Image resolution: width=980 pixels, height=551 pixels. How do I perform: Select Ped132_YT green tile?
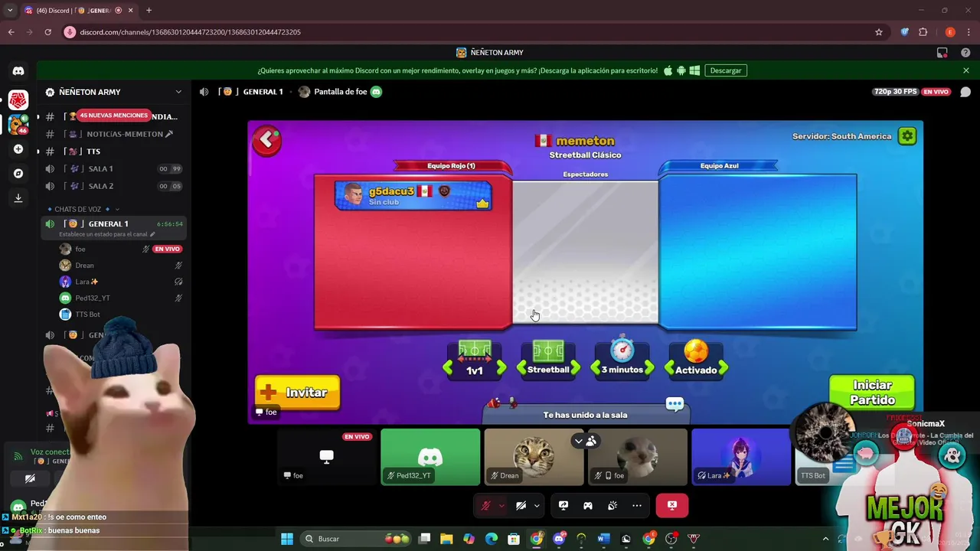point(430,457)
